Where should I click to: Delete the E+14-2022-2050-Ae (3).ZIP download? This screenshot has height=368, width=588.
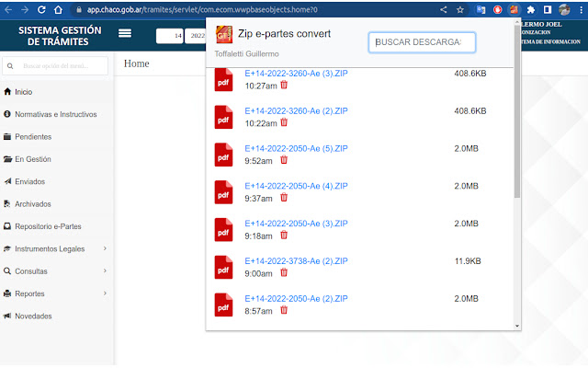[284, 236]
